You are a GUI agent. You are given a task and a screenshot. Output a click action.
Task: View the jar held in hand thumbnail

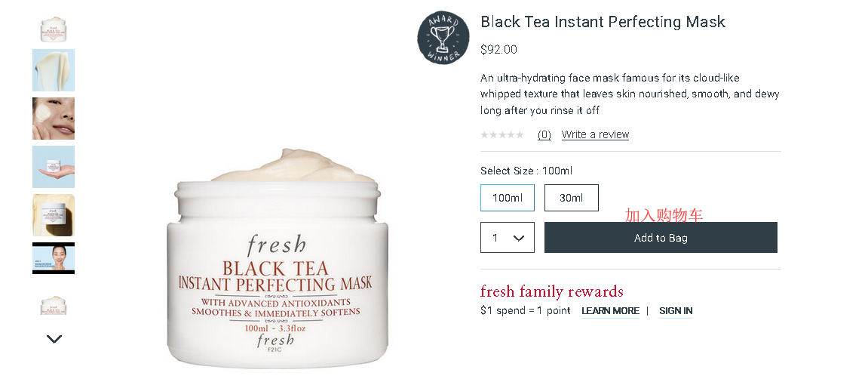coord(54,167)
